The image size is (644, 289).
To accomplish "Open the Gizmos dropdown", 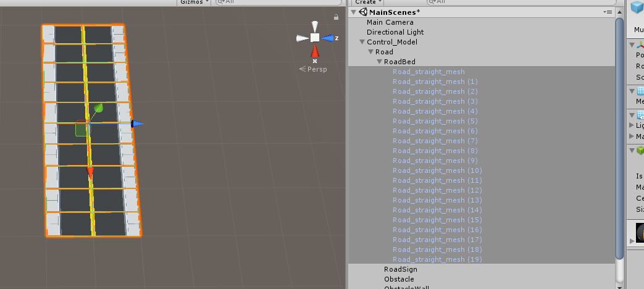I will point(194,2).
